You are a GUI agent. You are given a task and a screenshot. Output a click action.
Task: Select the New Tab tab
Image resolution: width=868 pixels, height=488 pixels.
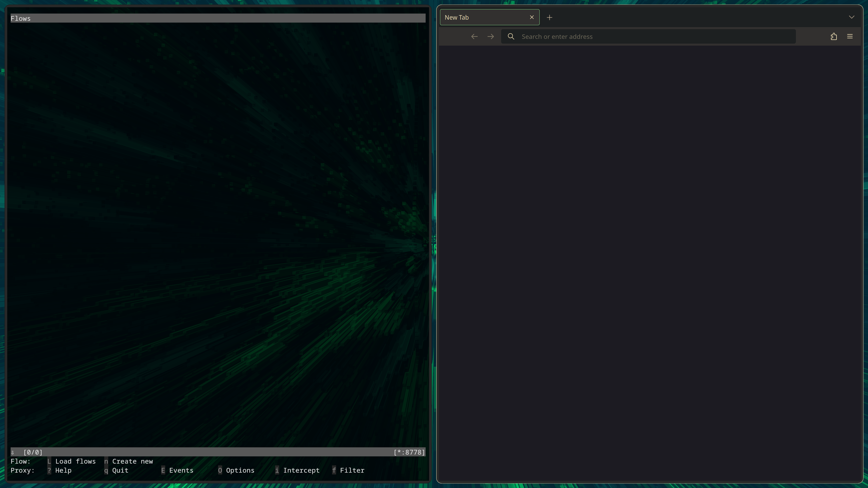(490, 17)
